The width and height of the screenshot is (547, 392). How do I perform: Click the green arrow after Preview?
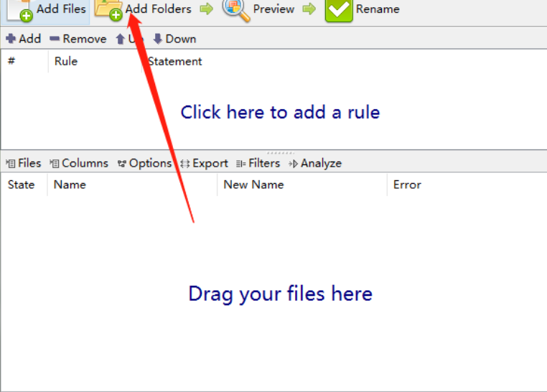point(309,9)
